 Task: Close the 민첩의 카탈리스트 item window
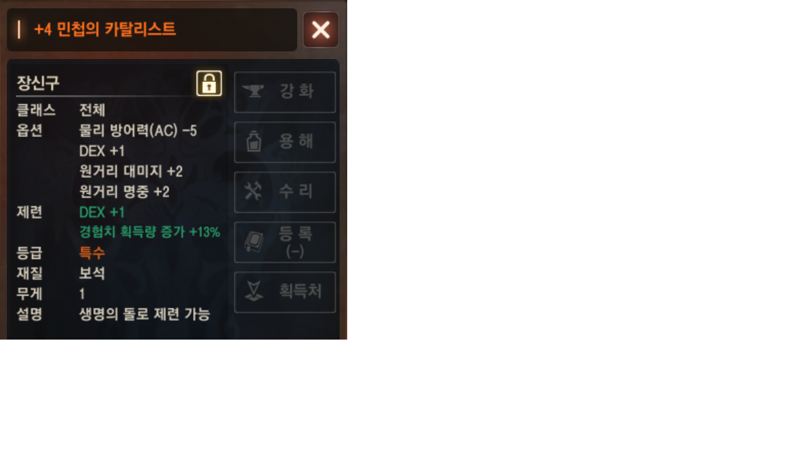320,30
